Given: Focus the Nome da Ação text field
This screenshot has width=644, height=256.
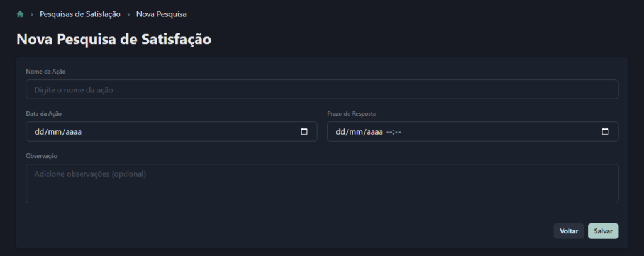Looking at the screenshot, I should point(321,89).
